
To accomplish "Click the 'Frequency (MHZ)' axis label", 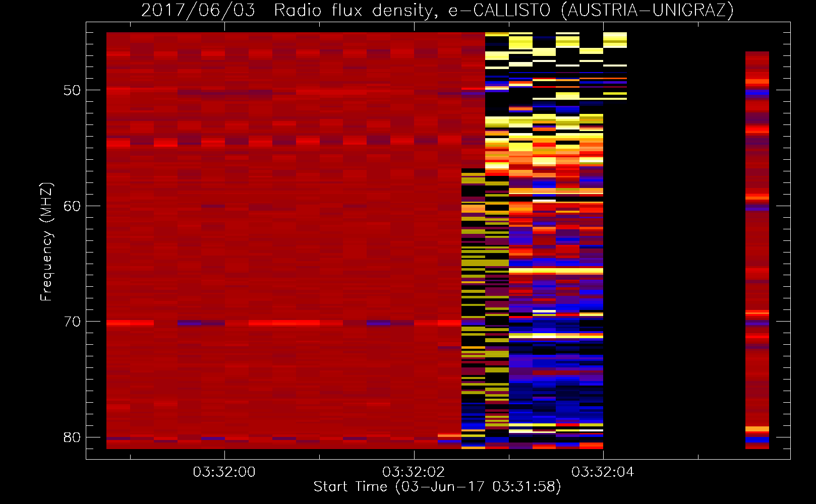I will tap(46, 242).
